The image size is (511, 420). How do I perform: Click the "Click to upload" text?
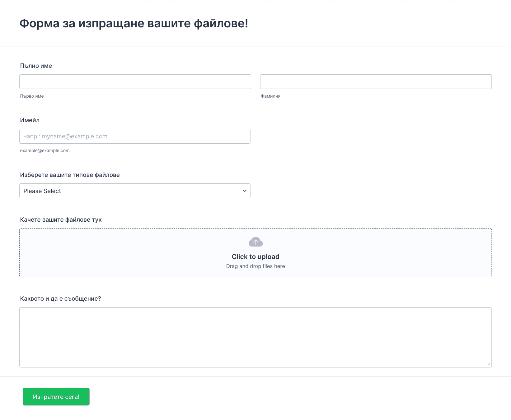point(256,257)
